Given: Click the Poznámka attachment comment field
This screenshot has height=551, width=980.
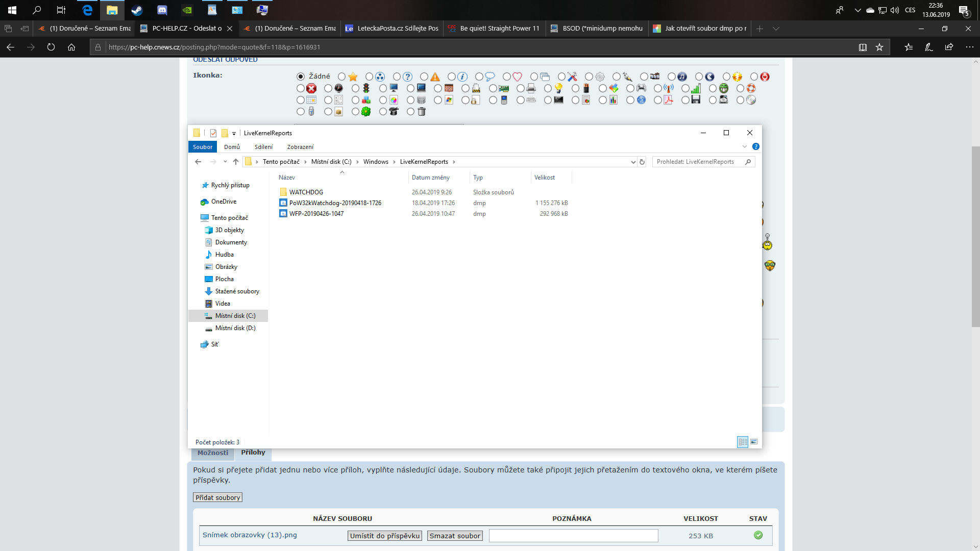Looking at the screenshot, I should [573, 536].
